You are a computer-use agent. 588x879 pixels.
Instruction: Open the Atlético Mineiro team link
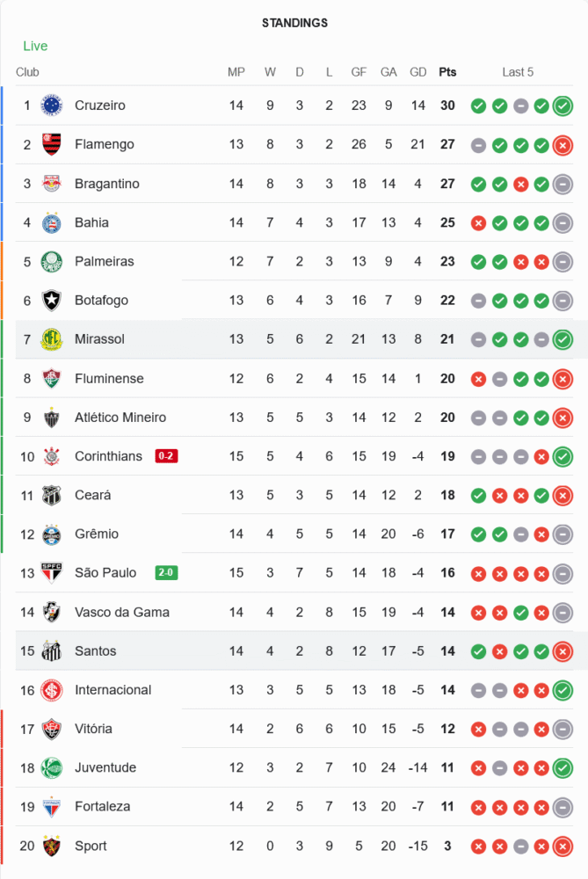click(120, 418)
